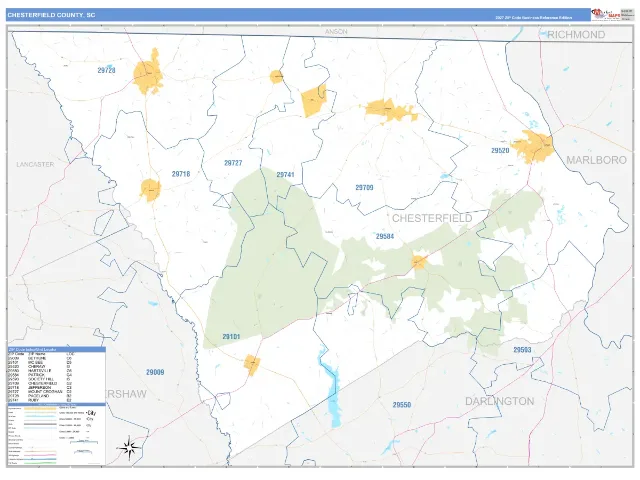Viewport: 640px width, 480px height.
Task: Click the orange city area below 29584 label
Action: tap(419, 262)
